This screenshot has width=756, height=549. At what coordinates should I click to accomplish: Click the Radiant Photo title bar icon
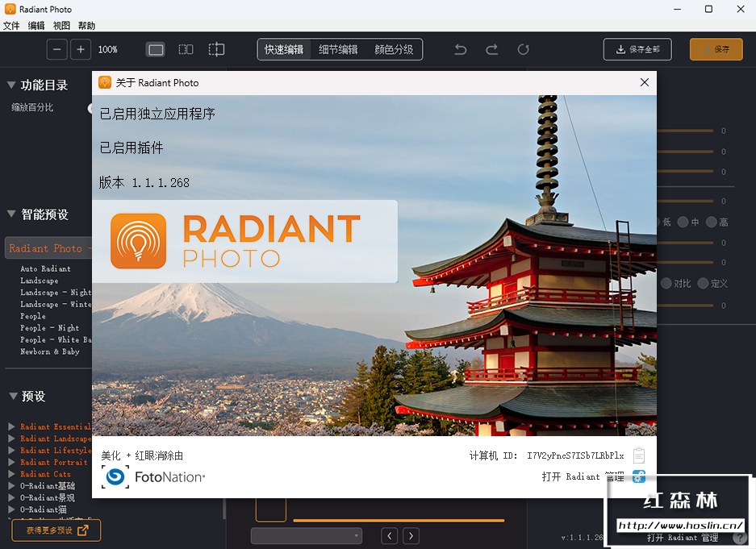coord(10,9)
